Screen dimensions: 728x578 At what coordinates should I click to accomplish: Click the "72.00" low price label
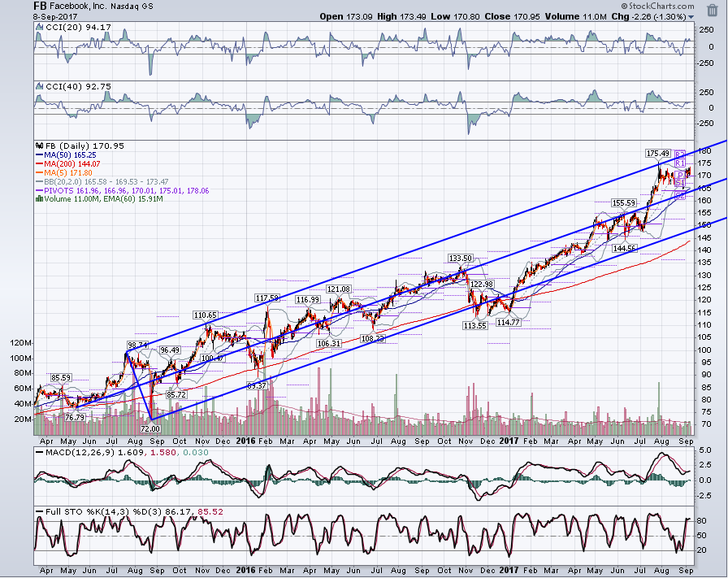click(x=150, y=428)
